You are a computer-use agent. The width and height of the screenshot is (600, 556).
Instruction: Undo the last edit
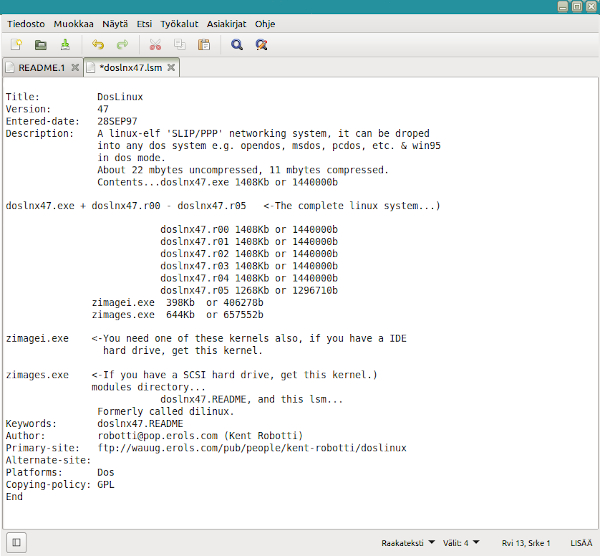(x=98, y=45)
